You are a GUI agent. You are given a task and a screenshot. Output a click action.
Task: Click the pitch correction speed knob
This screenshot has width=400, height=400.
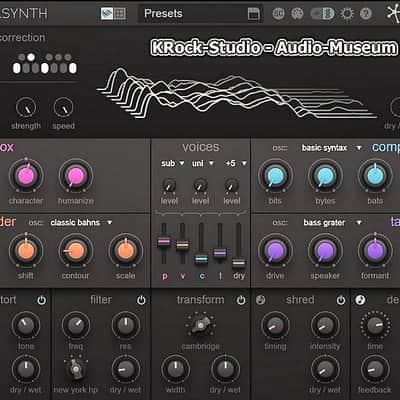point(63,107)
